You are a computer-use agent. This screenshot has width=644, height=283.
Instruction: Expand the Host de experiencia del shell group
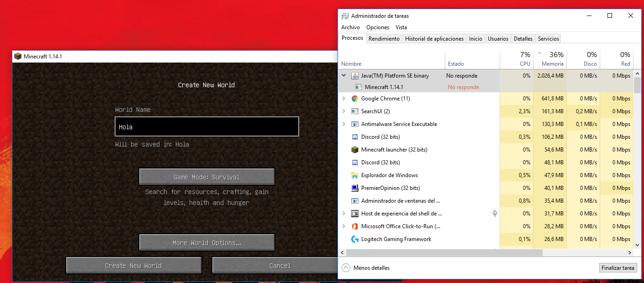344,214
